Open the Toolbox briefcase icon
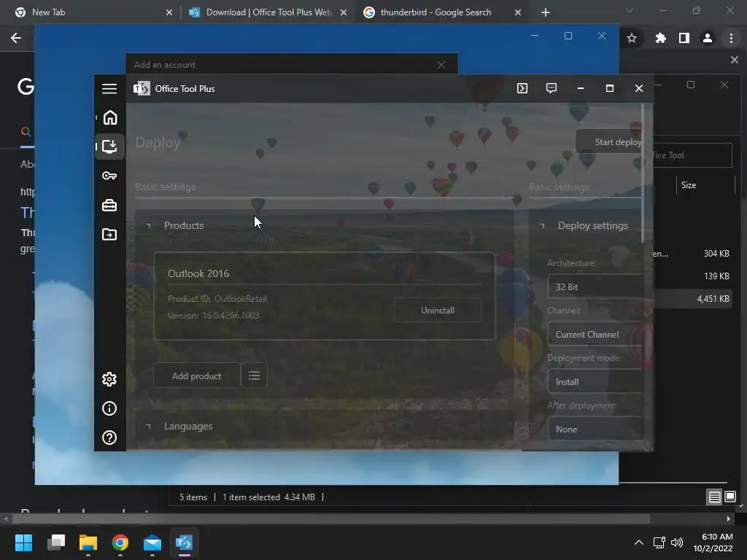 point(109,205)
